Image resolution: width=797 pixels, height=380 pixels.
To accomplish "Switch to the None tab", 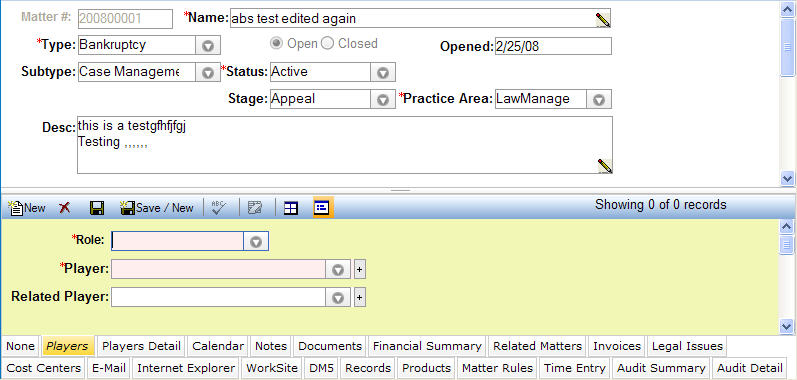I will (21, 346).
